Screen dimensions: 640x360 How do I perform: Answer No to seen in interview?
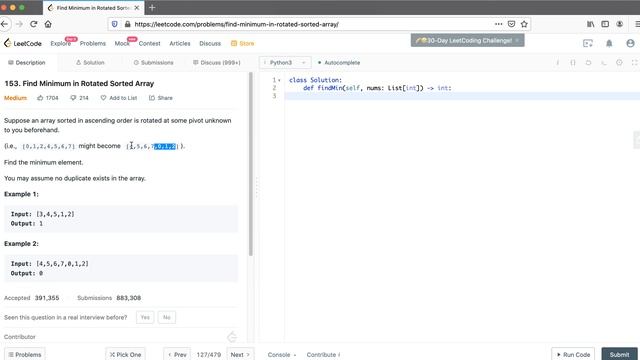coord(167,317)
